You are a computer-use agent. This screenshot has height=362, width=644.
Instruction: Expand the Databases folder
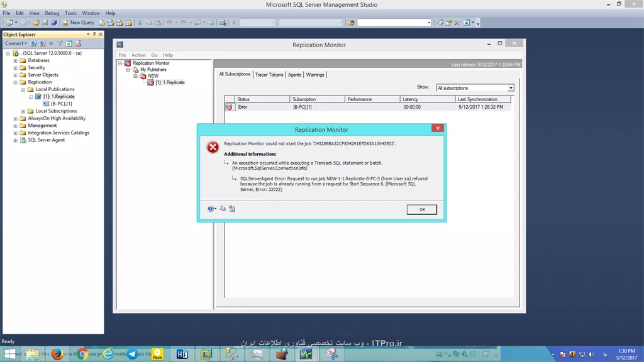(15, 61)
